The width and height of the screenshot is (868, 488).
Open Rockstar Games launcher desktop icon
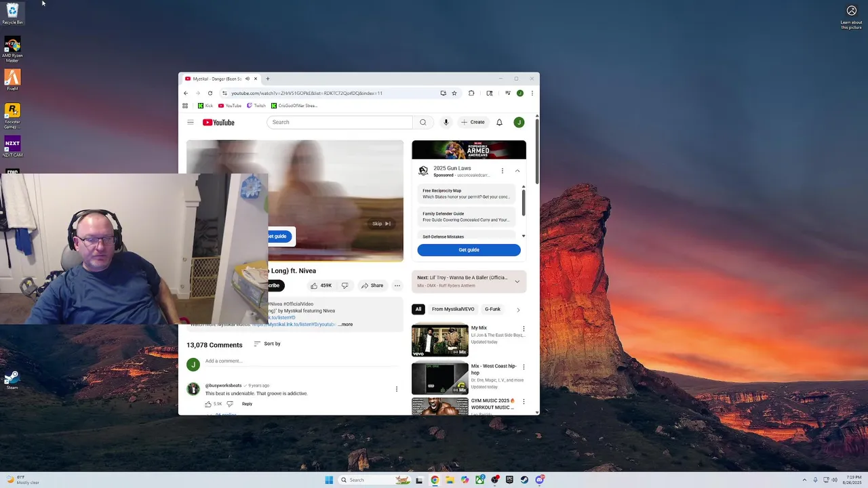pyautogui.click(x=12, y=115)
